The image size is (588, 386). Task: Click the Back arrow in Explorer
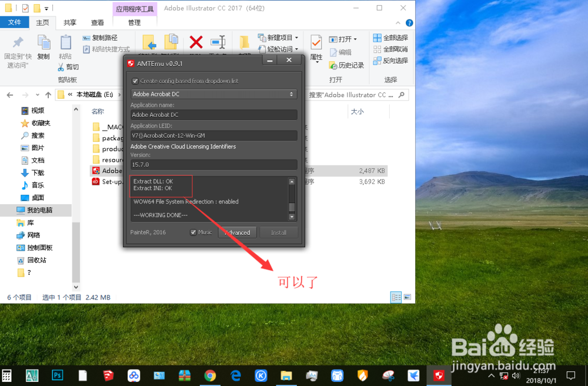[10, 95]
